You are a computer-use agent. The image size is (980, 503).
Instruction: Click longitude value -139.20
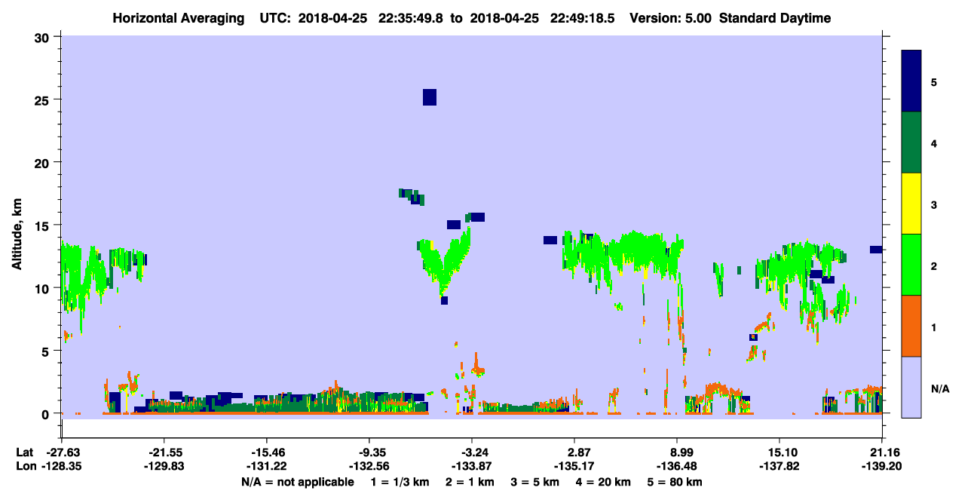coord(883,466)
